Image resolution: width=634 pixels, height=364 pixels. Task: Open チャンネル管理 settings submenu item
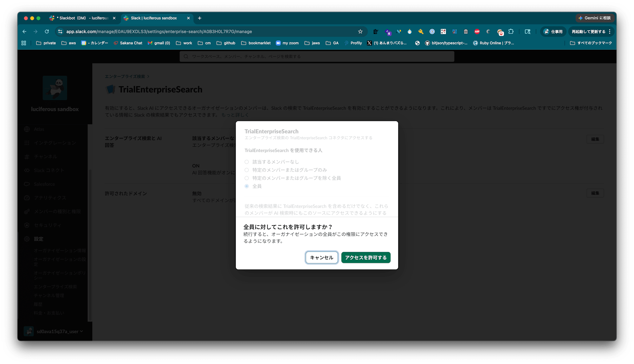(x=49, y=296)
